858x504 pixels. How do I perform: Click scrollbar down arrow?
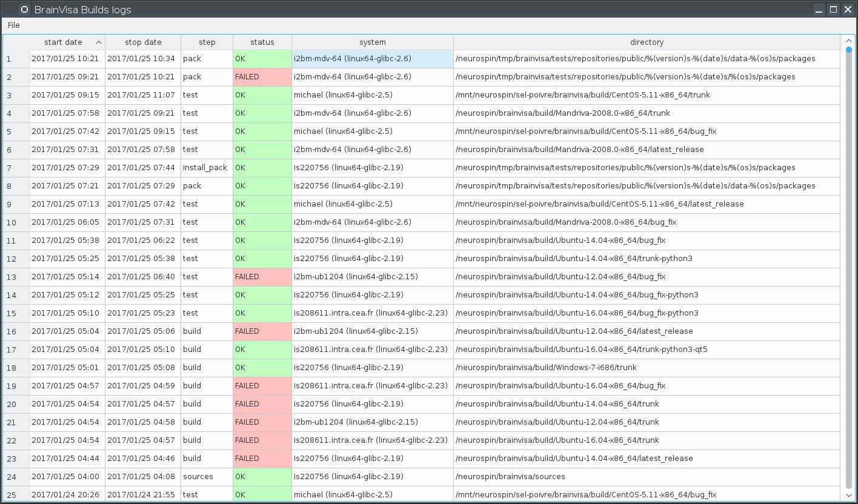coord(848,495)
